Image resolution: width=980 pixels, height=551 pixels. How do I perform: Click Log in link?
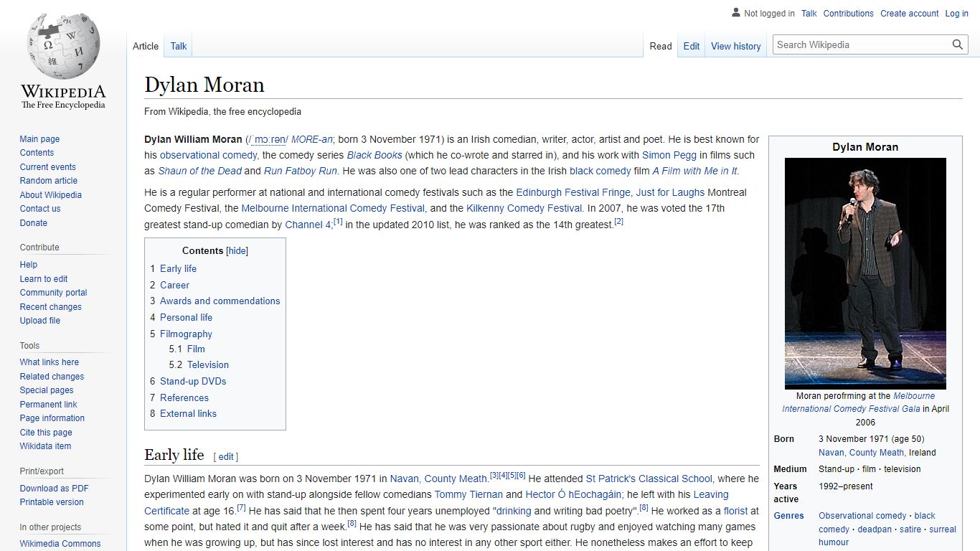tap(957, 14)
